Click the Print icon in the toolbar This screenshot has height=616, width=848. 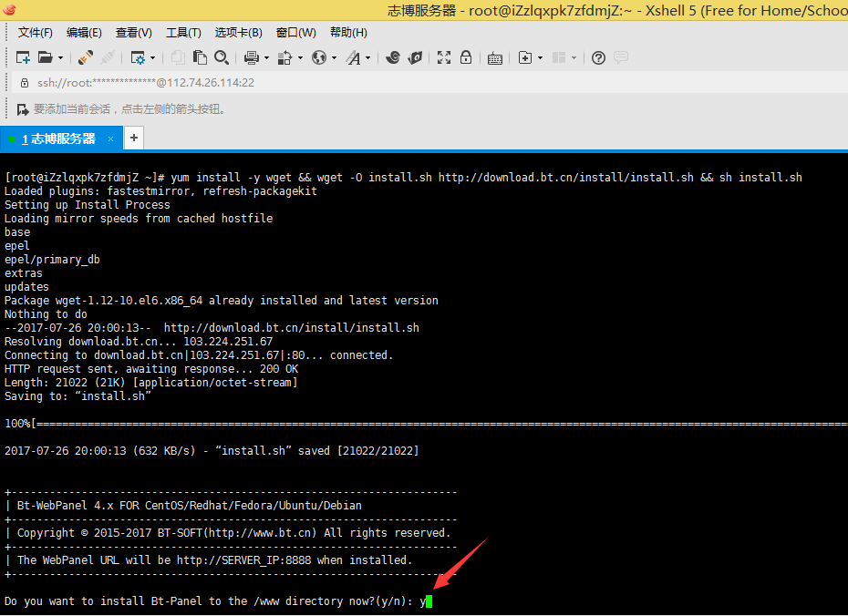coord(252,57)
